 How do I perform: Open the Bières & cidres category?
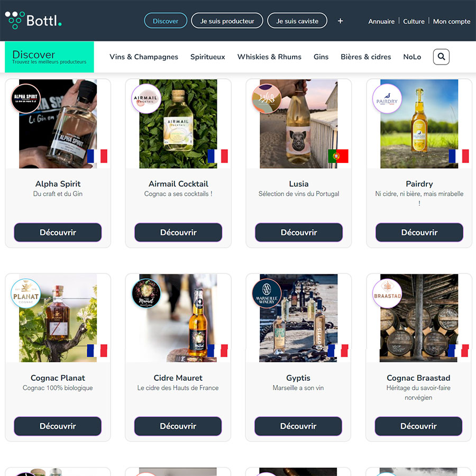pyautogui.click(x=365, y=57)
